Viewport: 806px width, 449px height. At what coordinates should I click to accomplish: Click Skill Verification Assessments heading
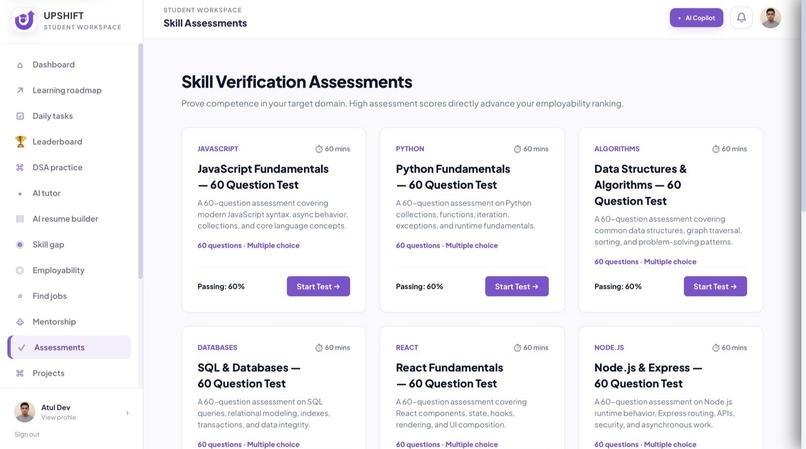point(297,82)
